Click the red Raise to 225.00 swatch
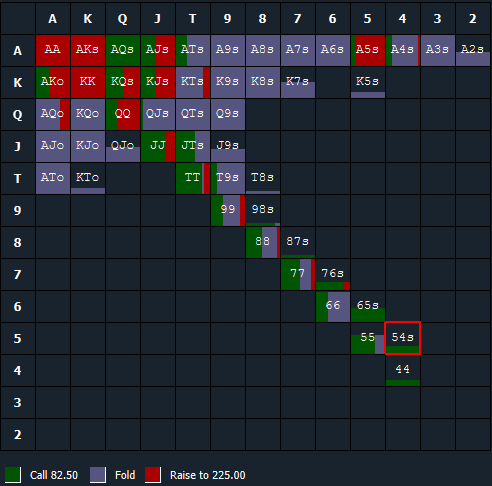The height and width of the screenshot is (486, 492). [153, 475]
